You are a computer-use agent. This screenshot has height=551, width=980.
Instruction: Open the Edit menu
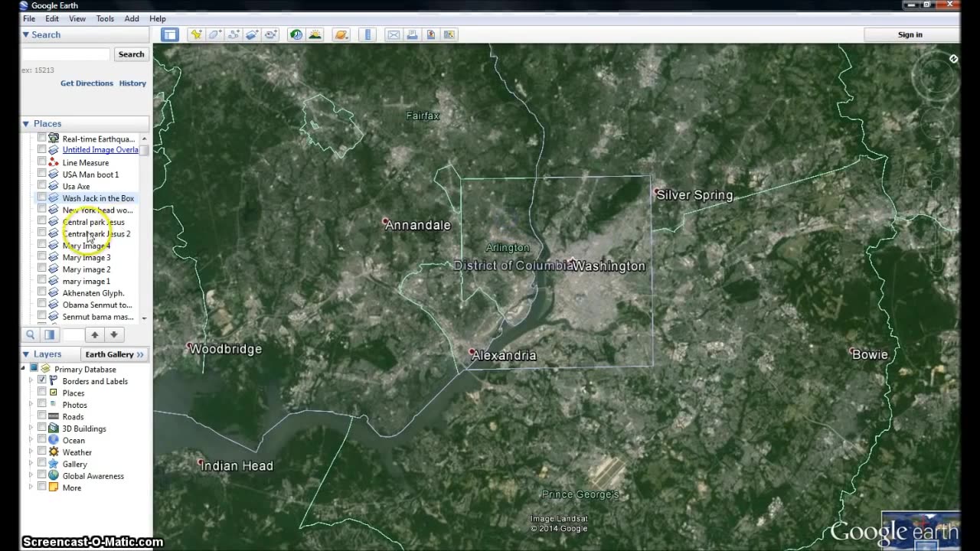point(52,18)
